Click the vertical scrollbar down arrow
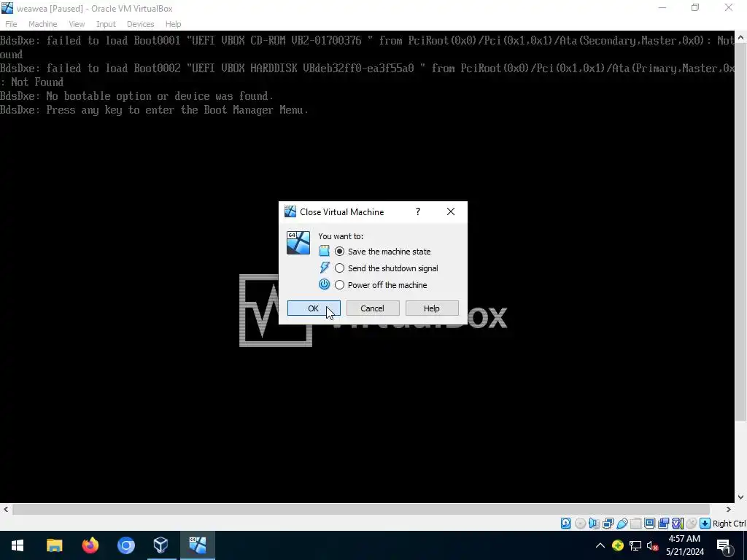The height and width of the screenshot is (560, 747). (x=741, y=497)
